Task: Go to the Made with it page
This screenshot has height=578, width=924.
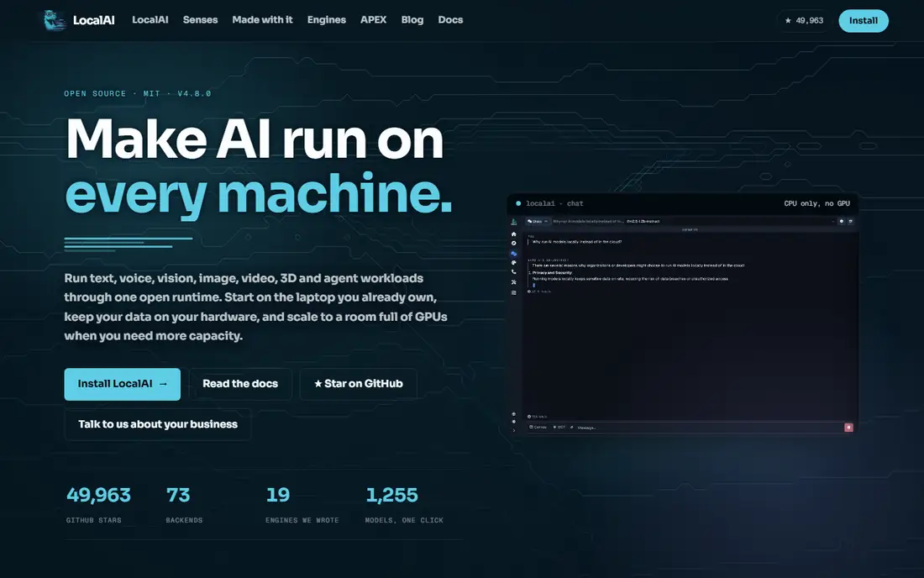Action: click(262, 20)
